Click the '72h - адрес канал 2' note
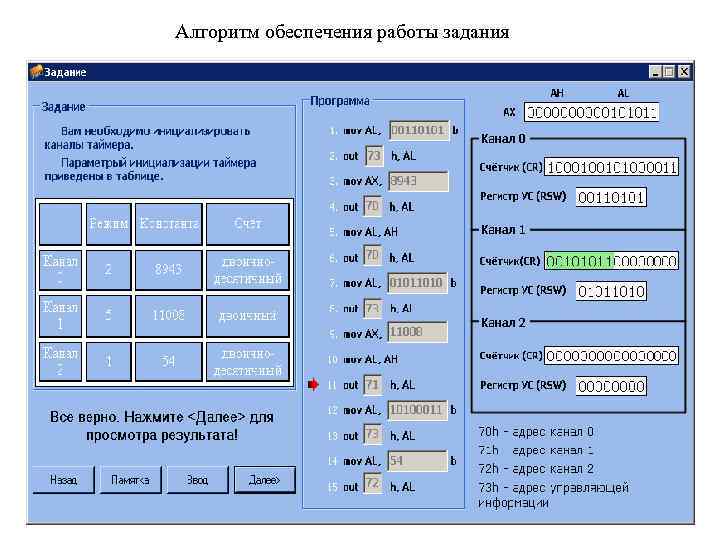This screenshot has width=720, height=540. click(x=536, y=469)
